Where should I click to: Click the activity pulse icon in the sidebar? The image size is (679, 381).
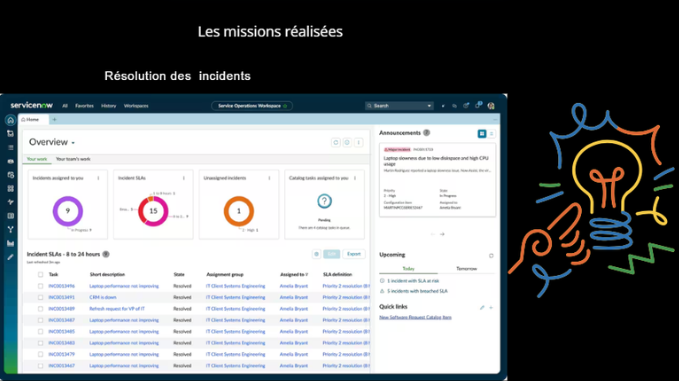tap(10, 202)
